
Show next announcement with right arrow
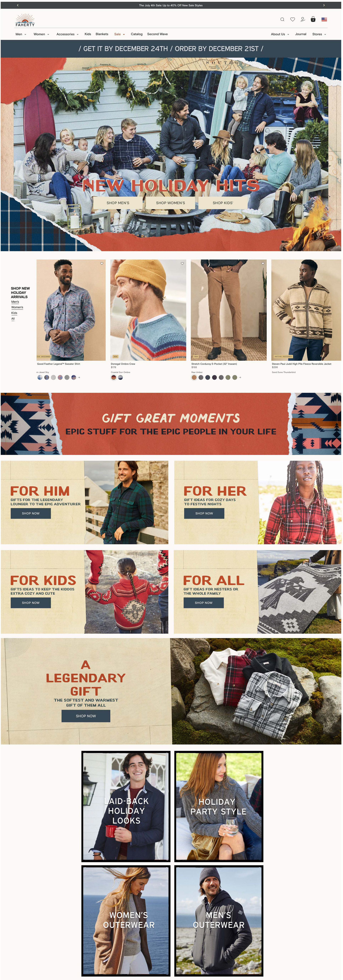[x=324, y=5]
